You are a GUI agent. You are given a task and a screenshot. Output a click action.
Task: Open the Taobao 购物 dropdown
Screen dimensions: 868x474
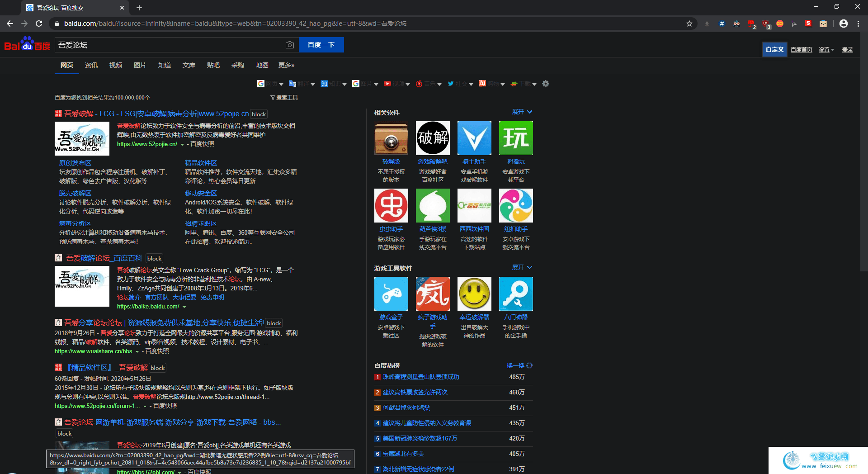[492, 84]
